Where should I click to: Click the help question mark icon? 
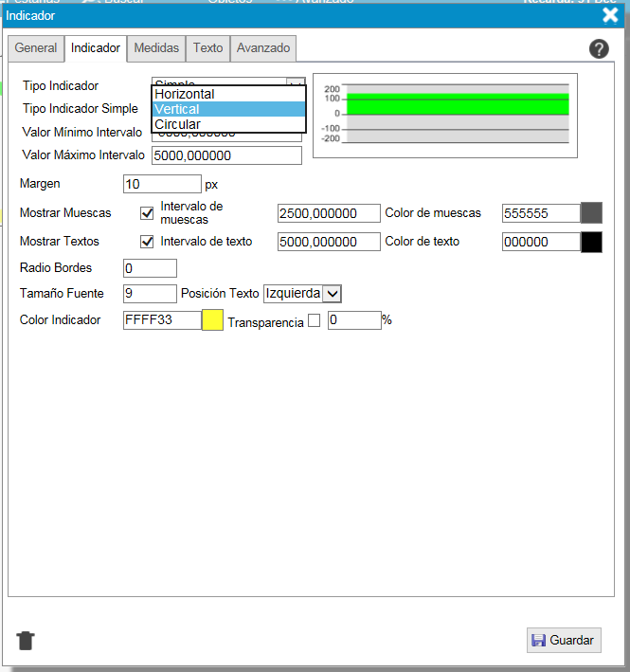point(599,49)
